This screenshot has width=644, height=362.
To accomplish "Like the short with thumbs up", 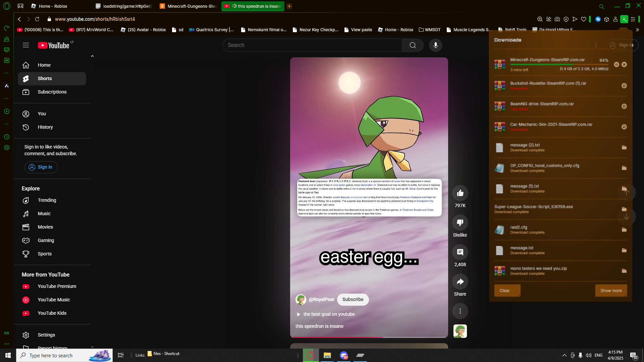I will click(x=460, y=193).
